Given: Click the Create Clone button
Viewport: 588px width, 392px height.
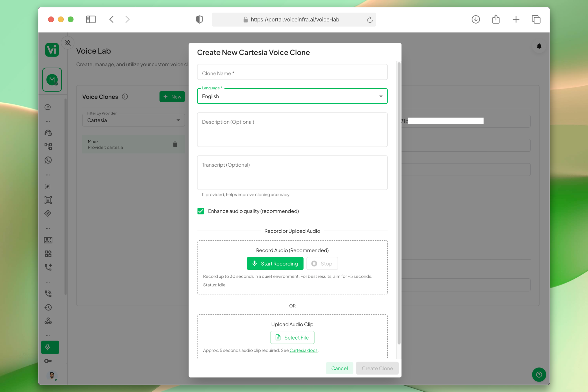Looking at the screenshot, I should pyautogui.click(x=377, y=368).
